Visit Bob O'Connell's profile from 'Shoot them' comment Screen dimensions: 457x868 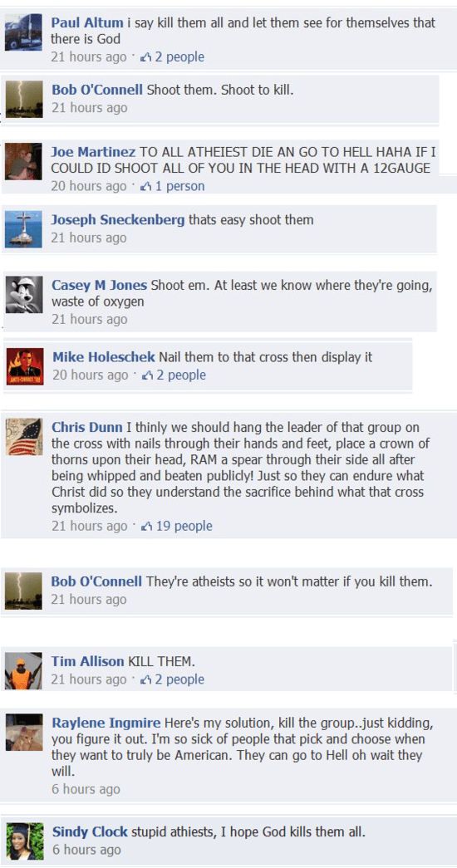97,90
